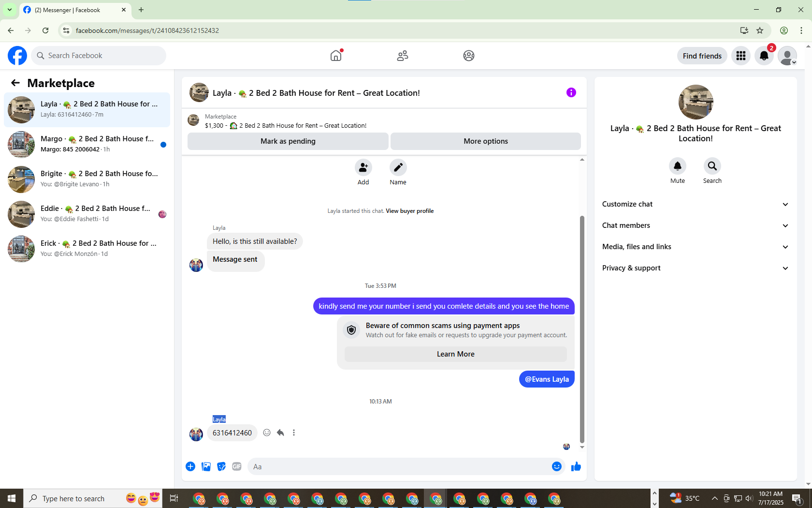
Task: Search in conversation using magnifier icon
Action: [x=712, y=166]
